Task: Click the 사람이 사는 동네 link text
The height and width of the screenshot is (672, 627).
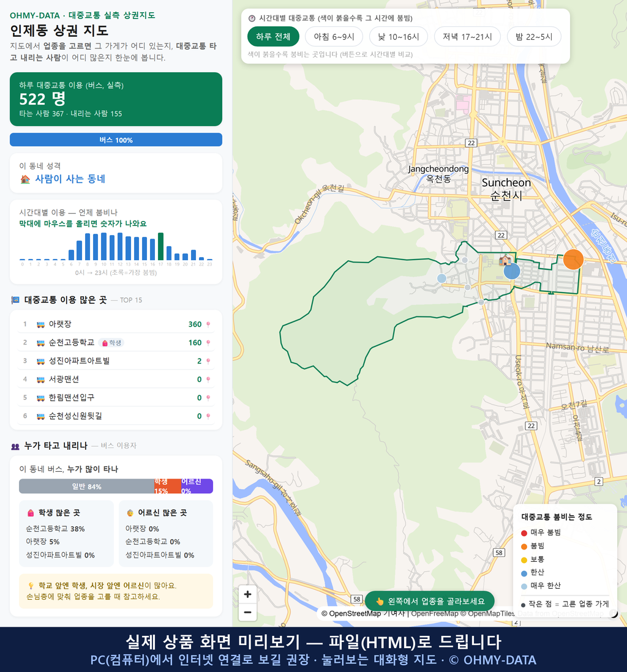Action: pyautogui.click(x=70, y=179)
